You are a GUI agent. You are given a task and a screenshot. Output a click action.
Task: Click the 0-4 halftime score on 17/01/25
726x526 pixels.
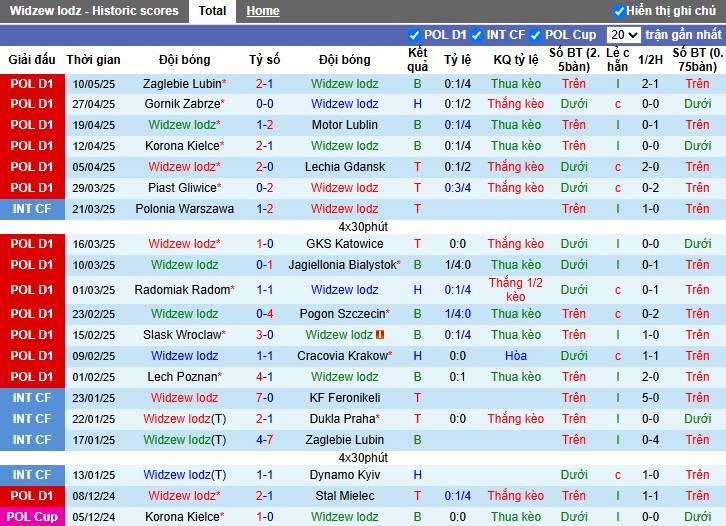point(650,439)
